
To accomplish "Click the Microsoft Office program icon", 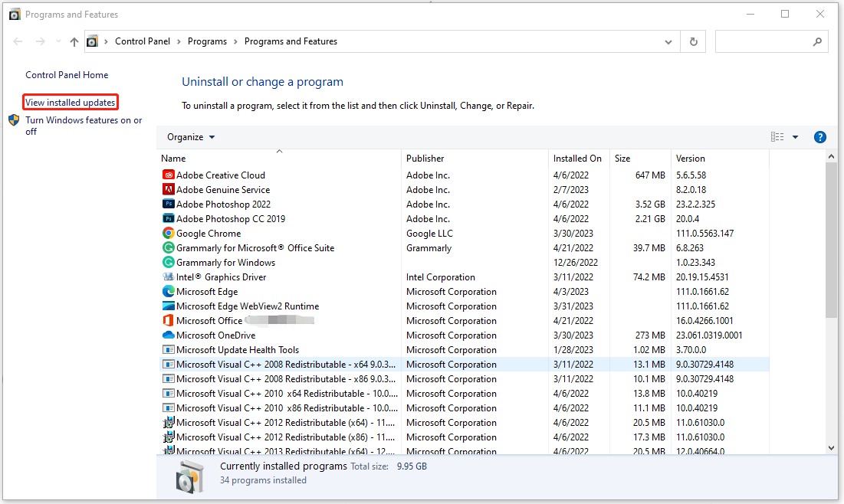I will (169, 321).
